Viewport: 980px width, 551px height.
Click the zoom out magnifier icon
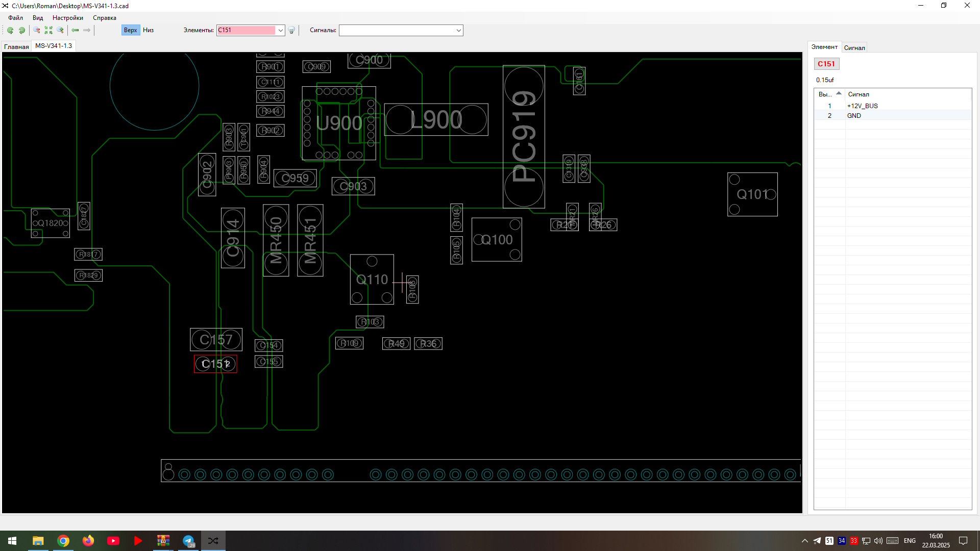coord(37,31)
